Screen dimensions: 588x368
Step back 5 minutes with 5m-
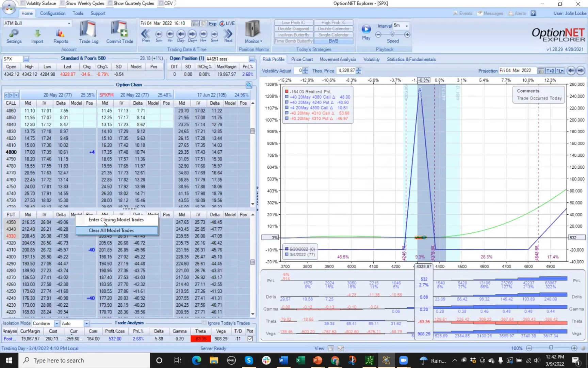[159, 35]
